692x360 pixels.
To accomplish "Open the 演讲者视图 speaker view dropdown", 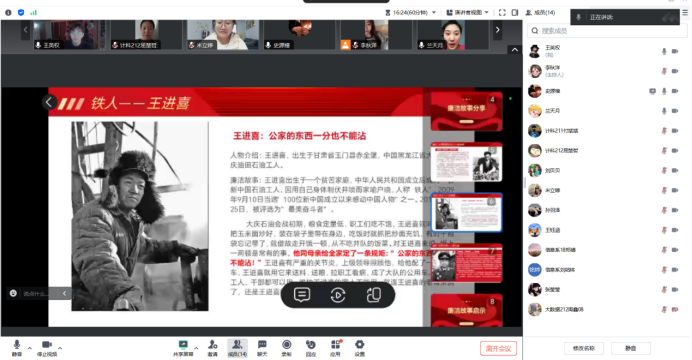I will coord(467,12).
